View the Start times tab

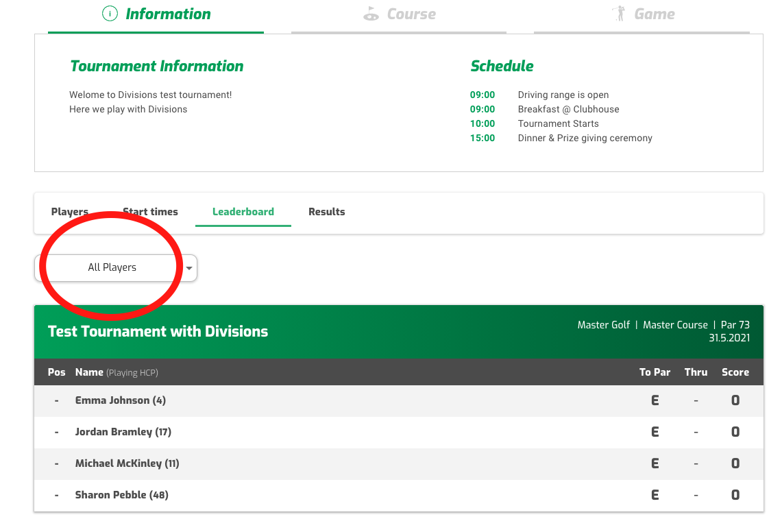click(x=150, y=212)
